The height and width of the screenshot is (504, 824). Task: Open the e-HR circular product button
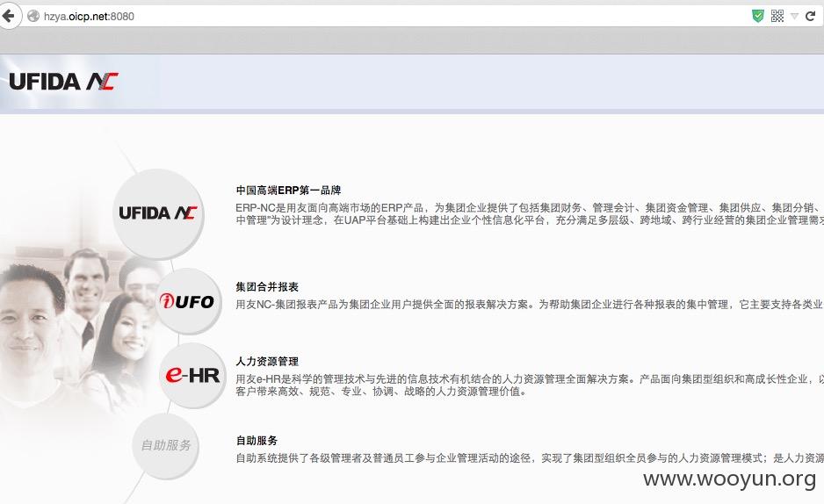point(193,376)
